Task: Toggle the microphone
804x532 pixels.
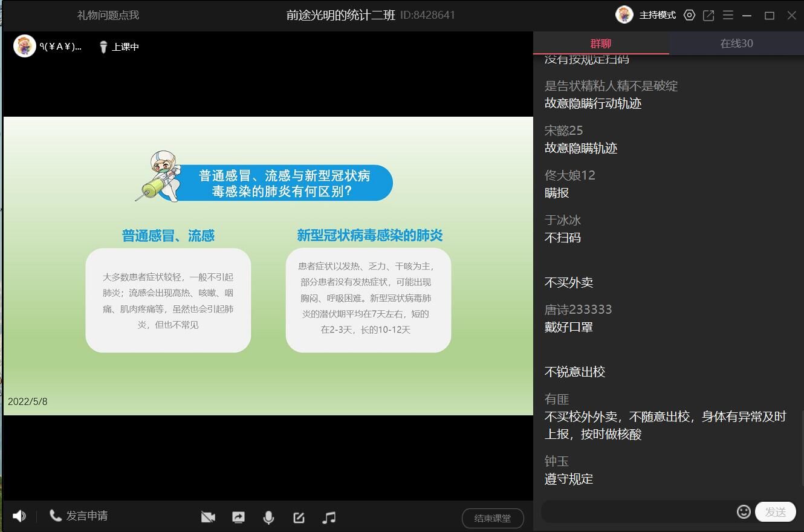Action: pos(268,517)
